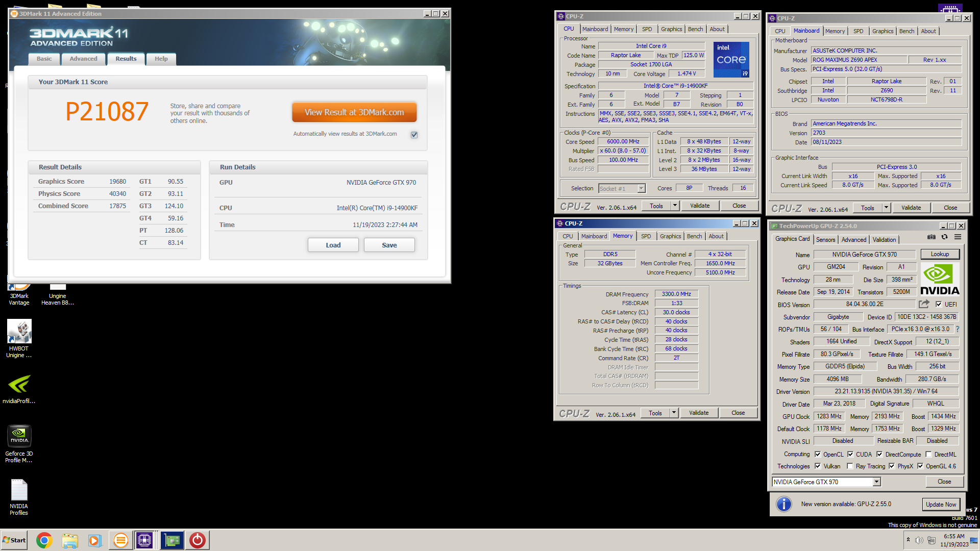Click the Load button in Run Details
This screenshot has height=551, width=980.
point(333,245)
